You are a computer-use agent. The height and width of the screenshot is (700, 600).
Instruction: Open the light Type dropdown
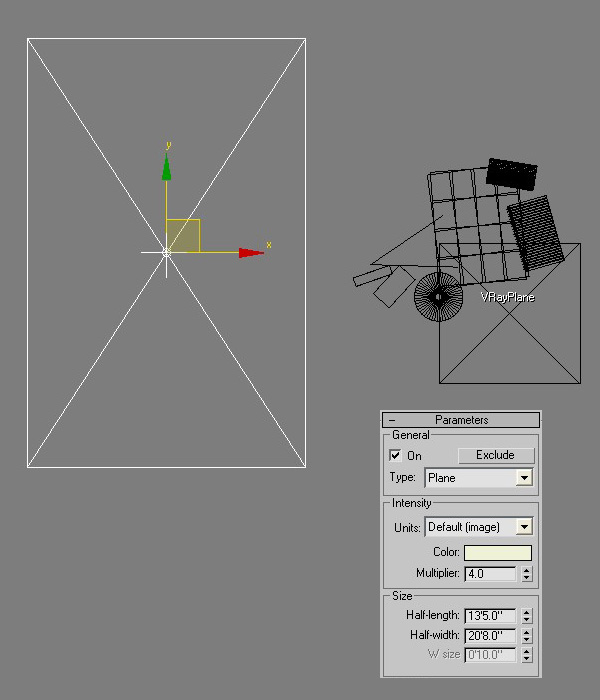pos(523,478)
